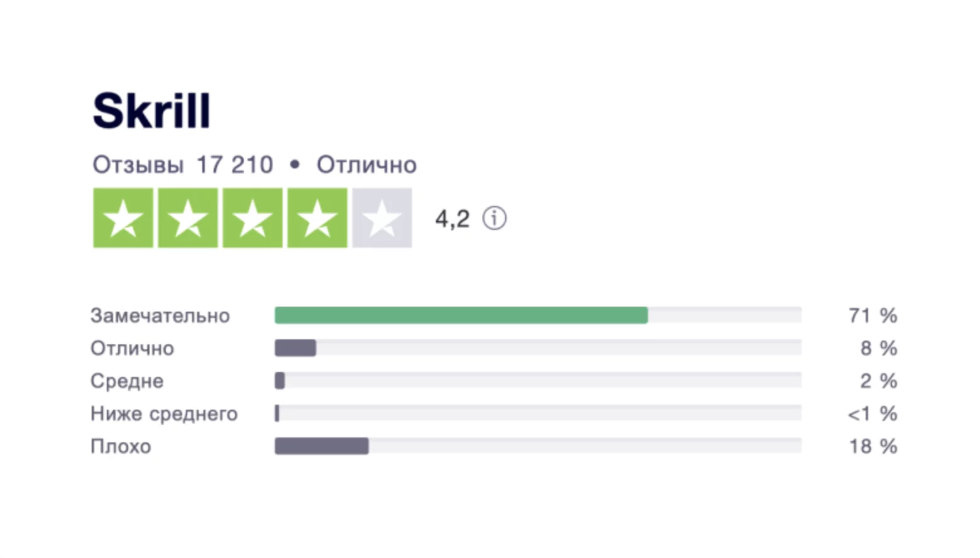Click the third green star
The height and width of the screenshot is (558, 980).
click(x=253, y=217)
